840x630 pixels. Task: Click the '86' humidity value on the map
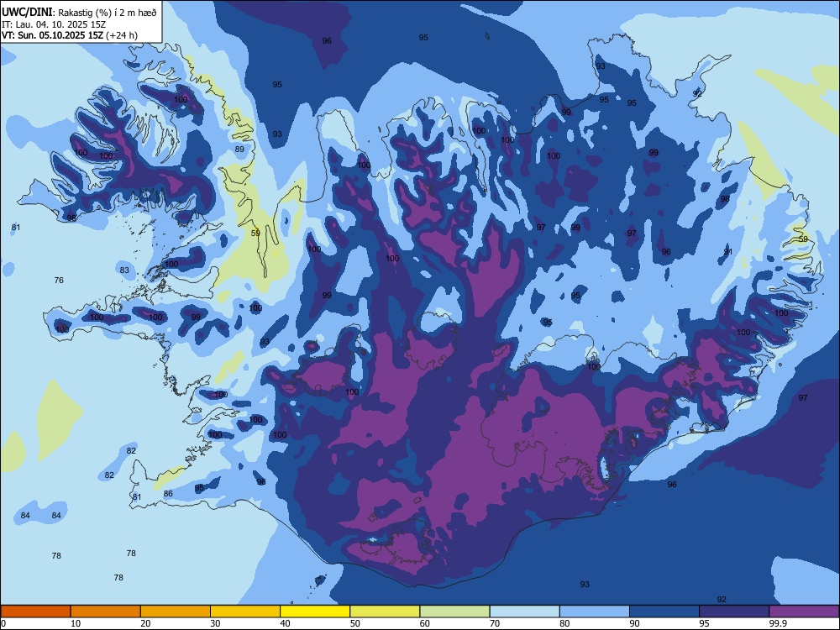click(168, 494)
